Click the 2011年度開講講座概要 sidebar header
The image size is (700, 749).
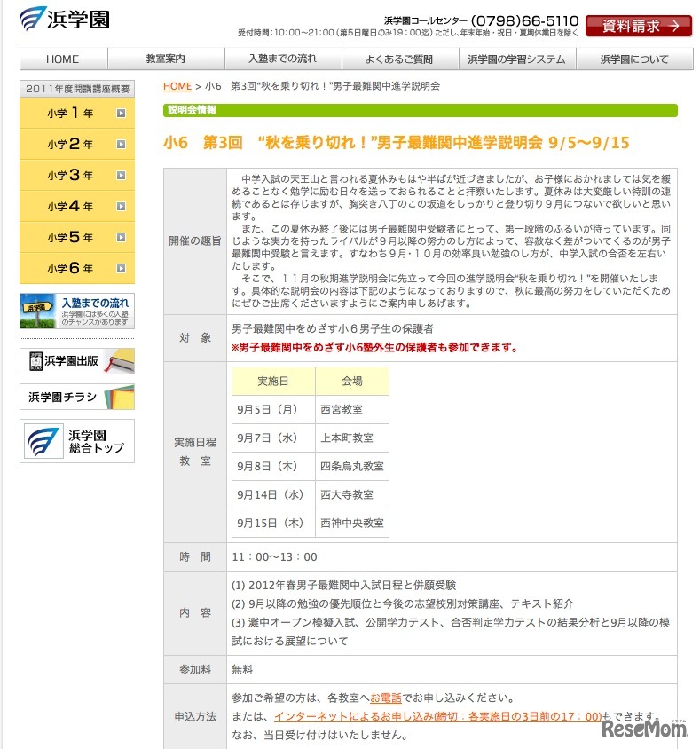tap(77, 89)
